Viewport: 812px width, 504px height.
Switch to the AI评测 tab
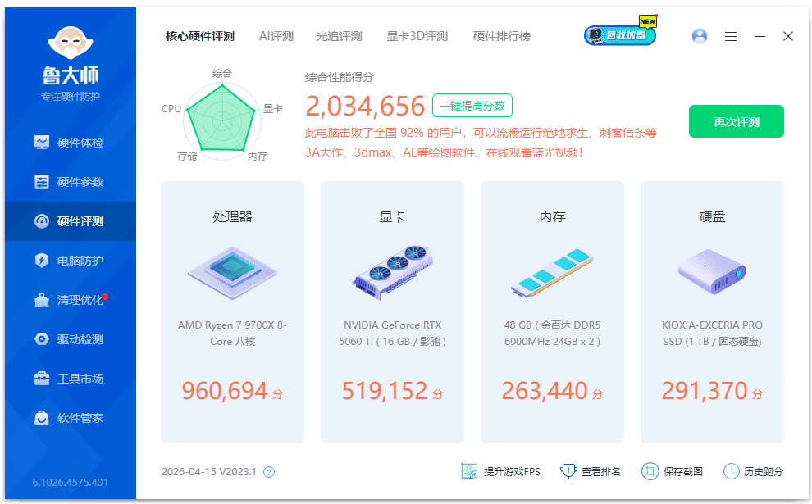pos(276,36)
